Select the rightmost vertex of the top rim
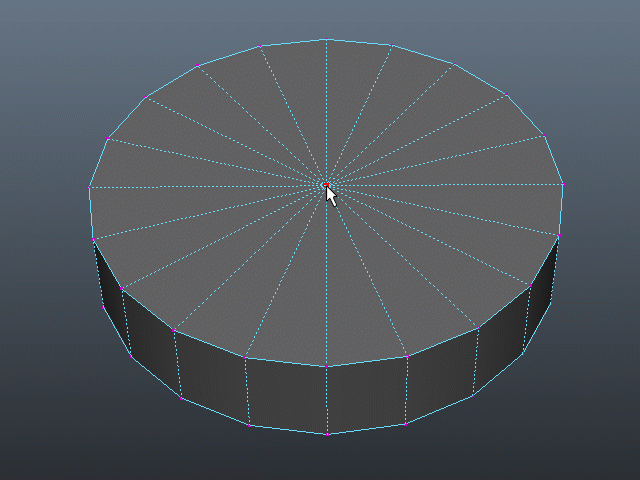 pos(563,184)
